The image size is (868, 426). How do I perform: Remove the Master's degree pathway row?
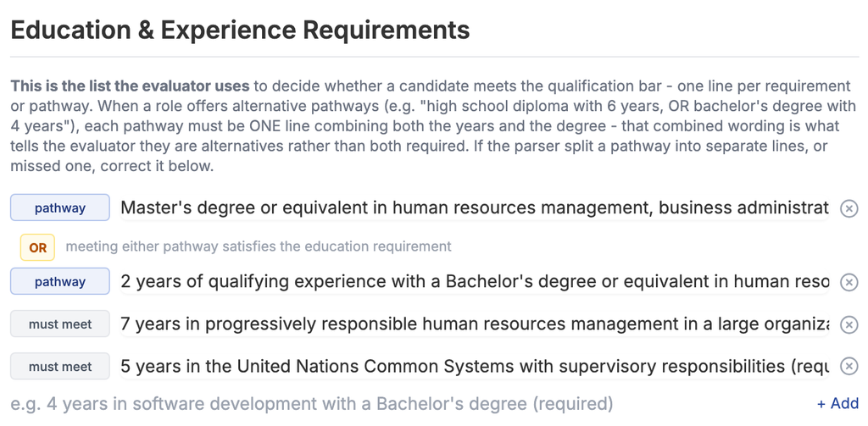[849, 208]
